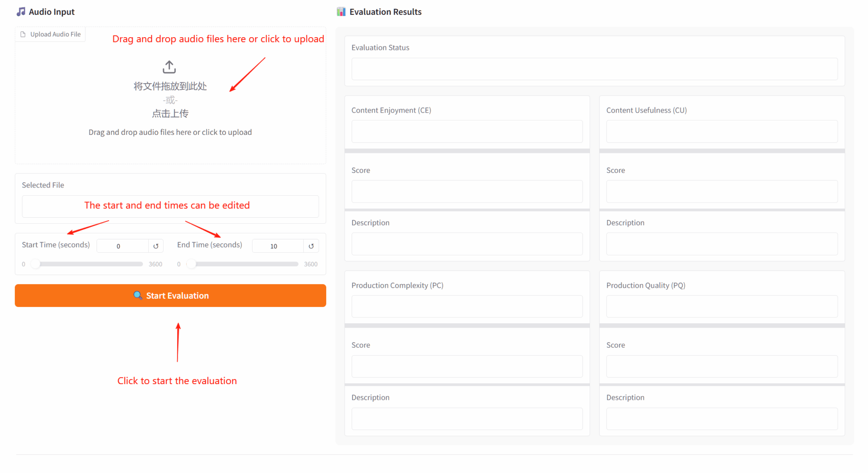The height and width of the screenshot is (473, 868).
Task: Click the Production Complexity (PC) field
Action: 467,307
